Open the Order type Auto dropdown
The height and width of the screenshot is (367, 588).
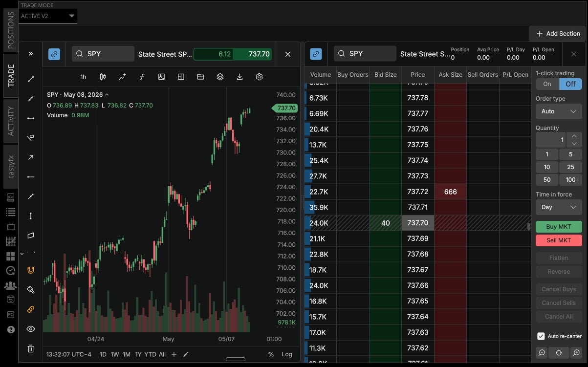(559, 111)
